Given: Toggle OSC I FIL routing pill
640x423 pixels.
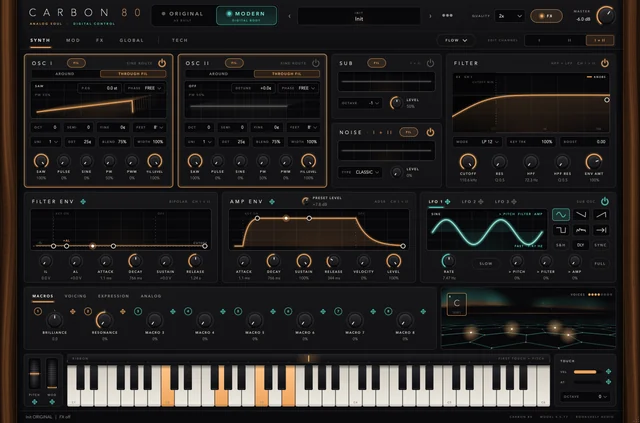Looking at the screenshot, I should point(76,63).
